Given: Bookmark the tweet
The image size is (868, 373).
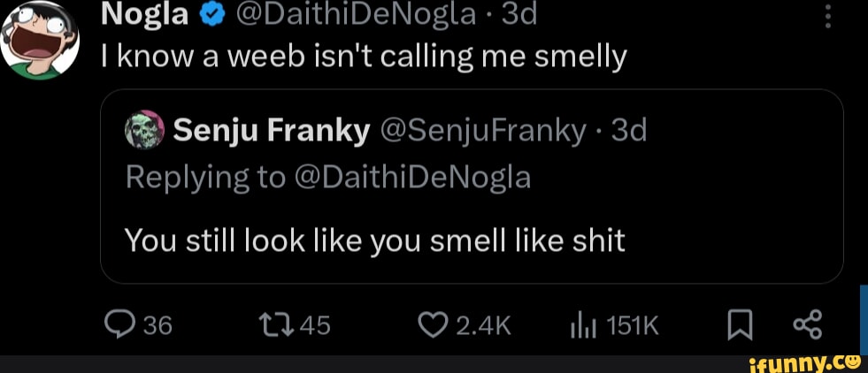Looking at the screenshot, I should pyautogui.click(x=737, y=326).
